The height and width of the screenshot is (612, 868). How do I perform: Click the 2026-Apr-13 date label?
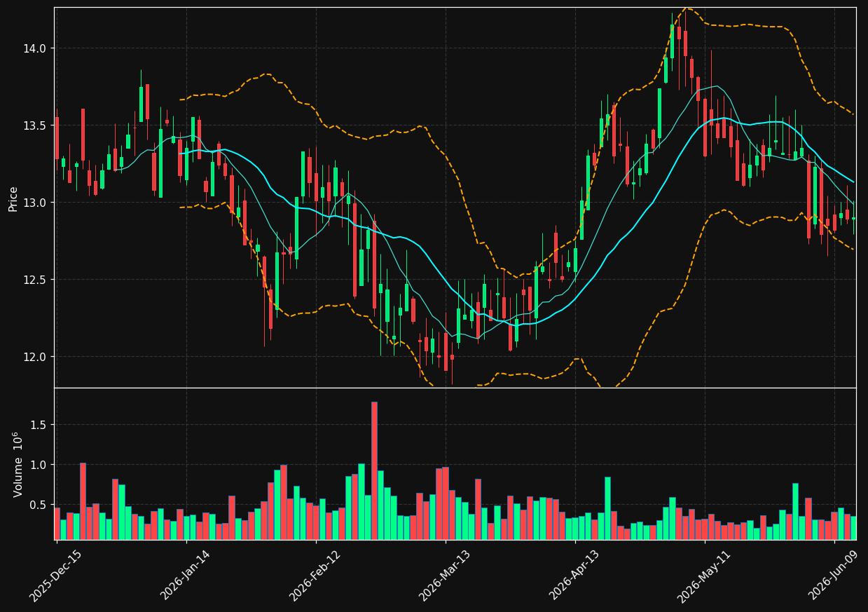[x=574, y=576]
